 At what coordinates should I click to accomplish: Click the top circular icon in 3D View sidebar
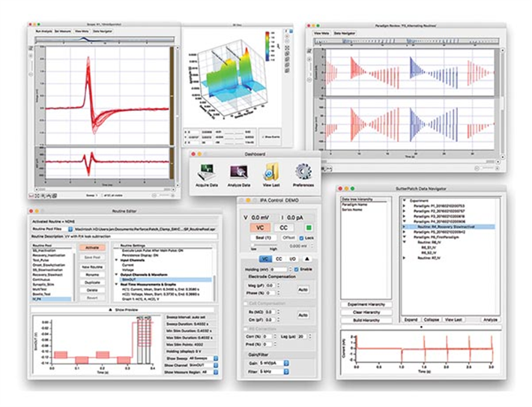(x=287, y=36)
